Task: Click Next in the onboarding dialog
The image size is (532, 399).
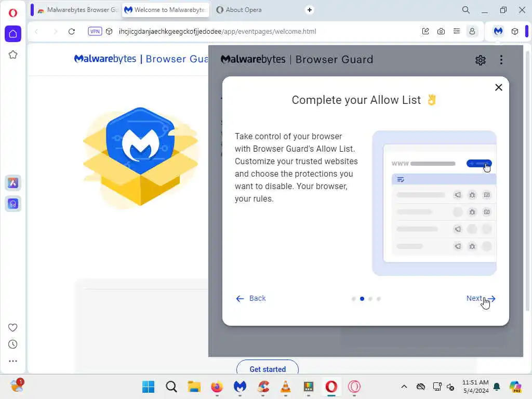Action: tap(481, 298)
